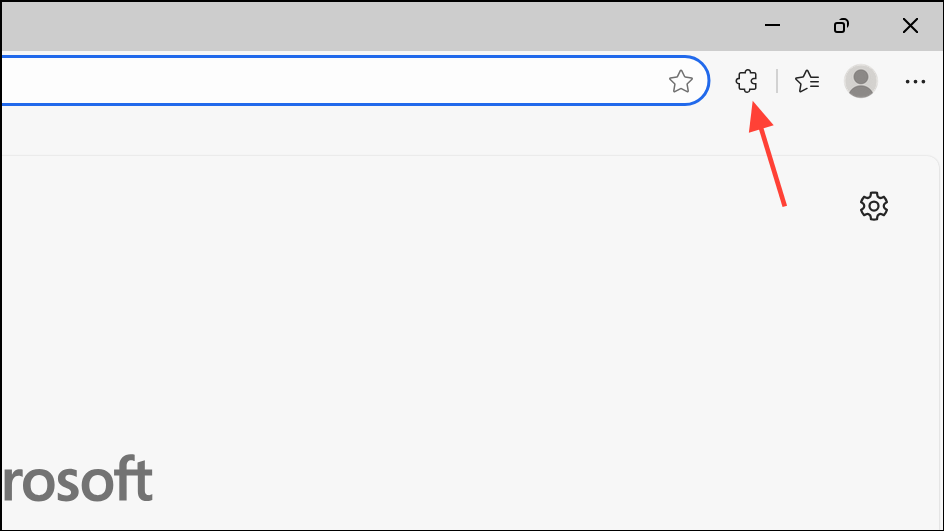
Task: View saved favorites using star-list button
Action: click(x=807, y=81)
